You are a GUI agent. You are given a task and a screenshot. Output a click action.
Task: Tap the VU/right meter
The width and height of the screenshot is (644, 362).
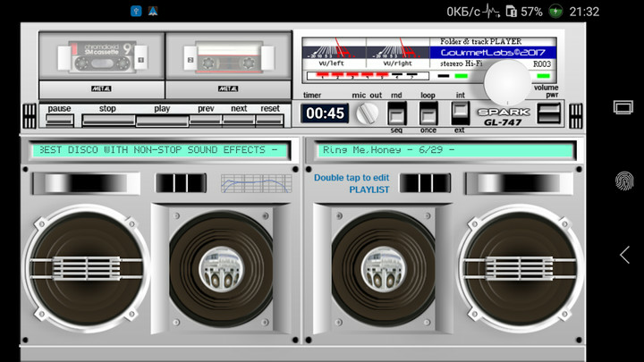397,53
